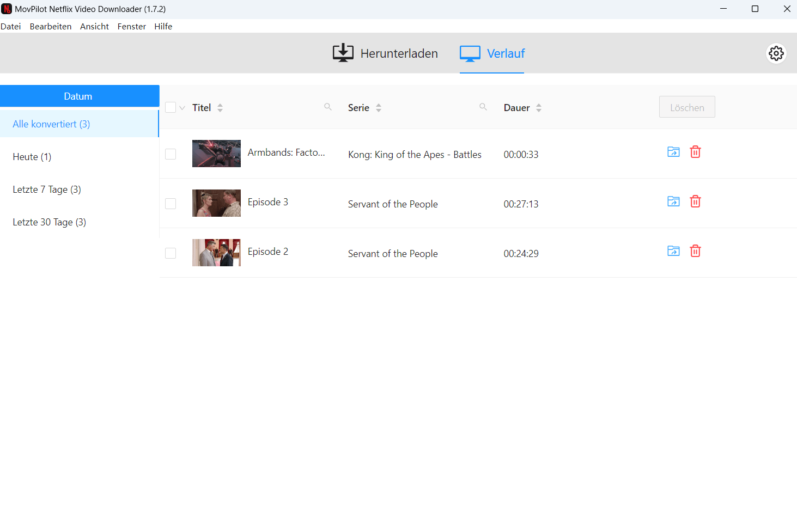The height and width of the screenshot is (532, 797).
Task: Click duration 00:00:33
Action: (521, 155)
